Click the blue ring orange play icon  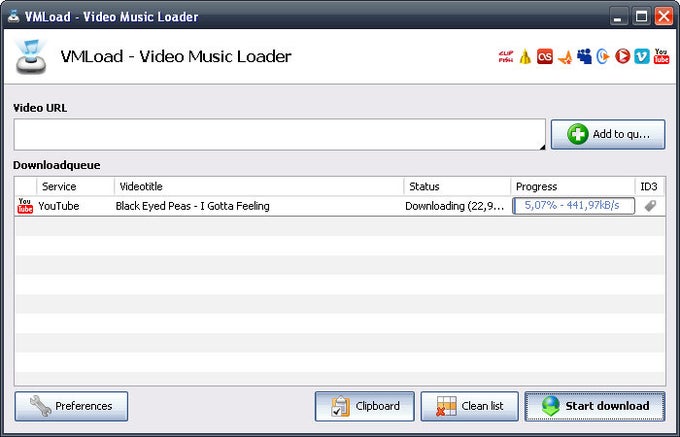[x=603, y=56]
